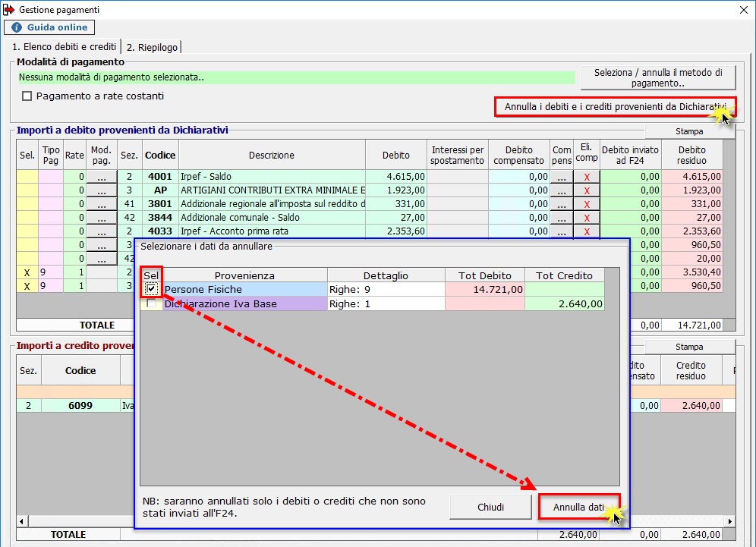This screenshot has height=547, width=756.
Task: Uncheck the Persone Fisiche Sel checkbox
Action: pos(151,289)
